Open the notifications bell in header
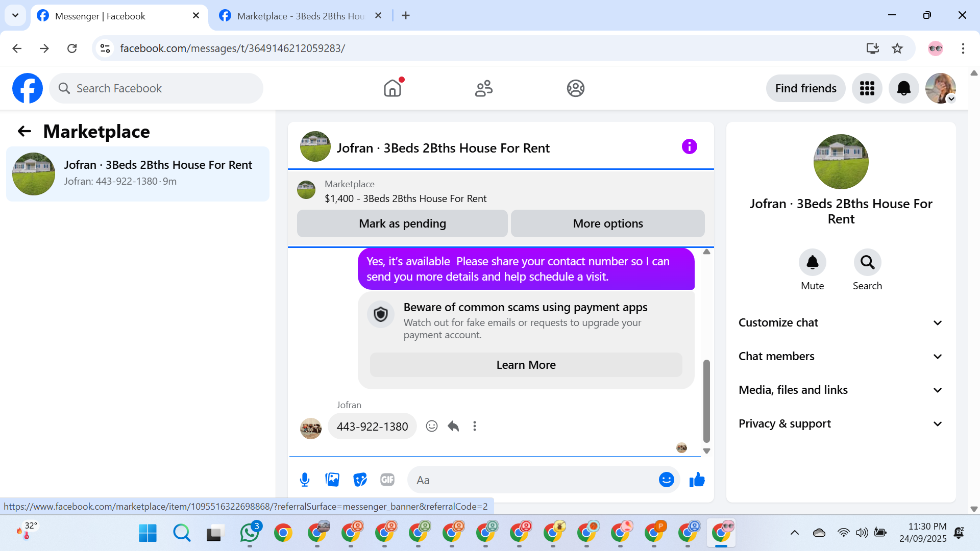Image resolution: width=980 pixels, height=551 pixels. [x=904, y=88]
